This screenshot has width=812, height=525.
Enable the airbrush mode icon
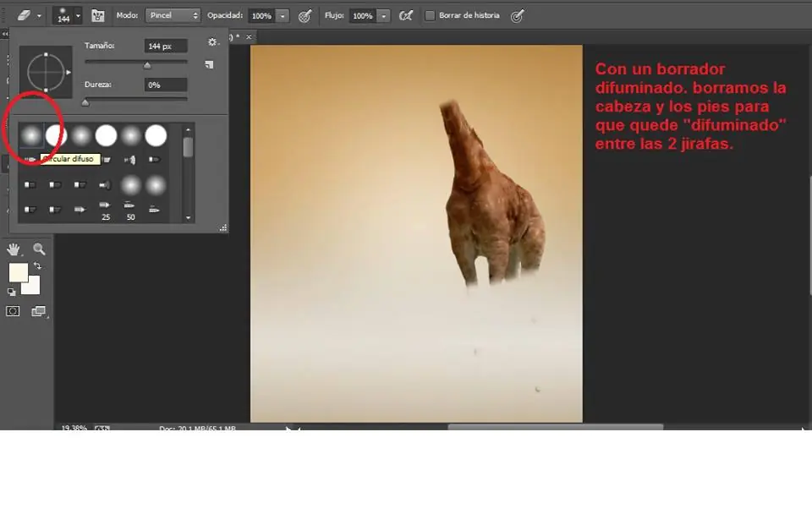pyautogui.click(x=405, y=15)
